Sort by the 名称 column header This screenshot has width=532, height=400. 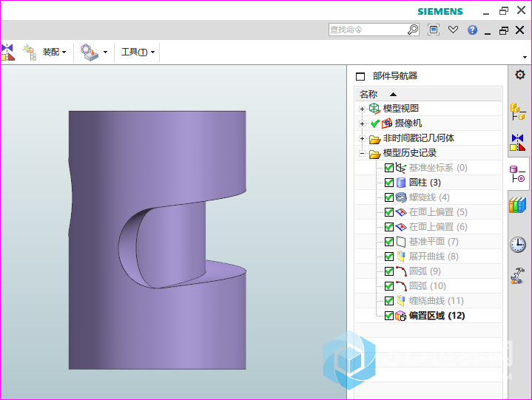click(x=428, y=94)
